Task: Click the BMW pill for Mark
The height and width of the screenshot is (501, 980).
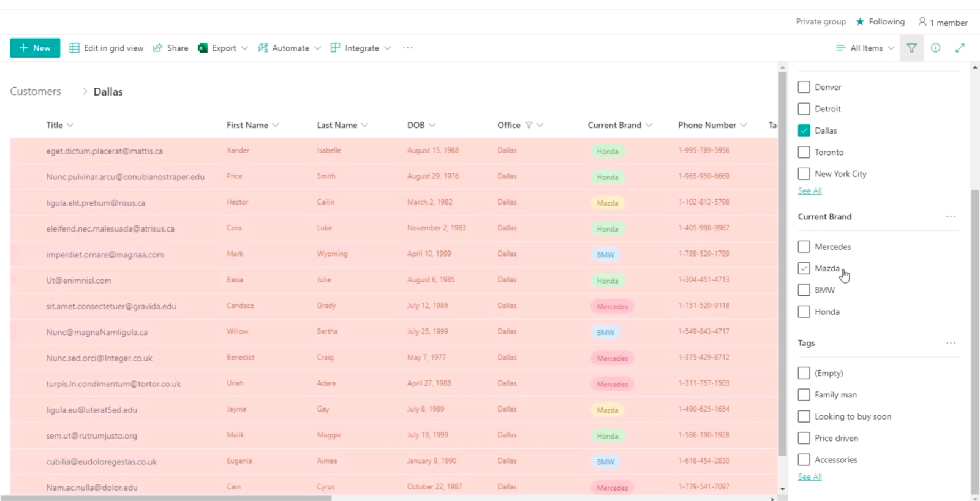Action: (606, 255)
